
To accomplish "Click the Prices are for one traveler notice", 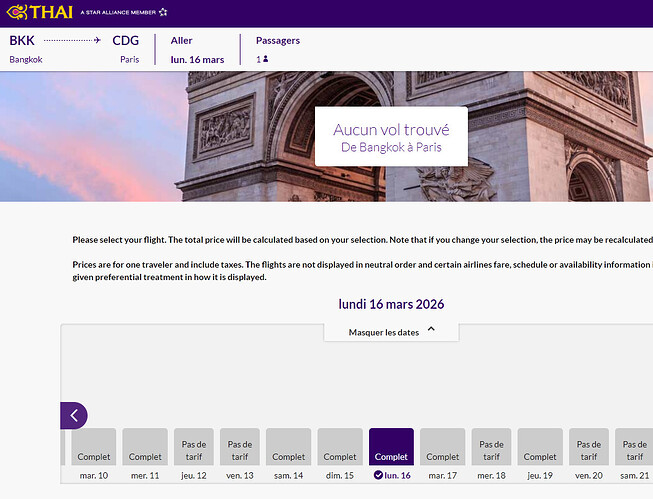I will [362, 271].
